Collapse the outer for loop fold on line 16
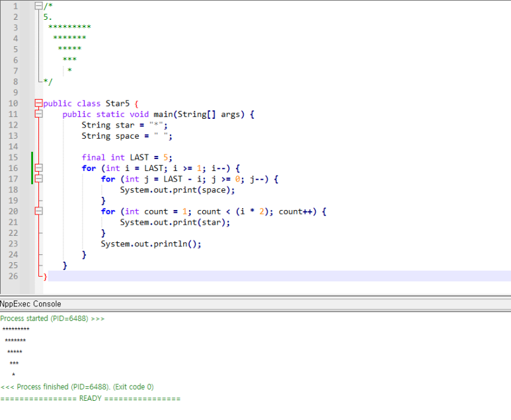Image resolution: width=511 pixels, height=420 pixels. point(38,168)
